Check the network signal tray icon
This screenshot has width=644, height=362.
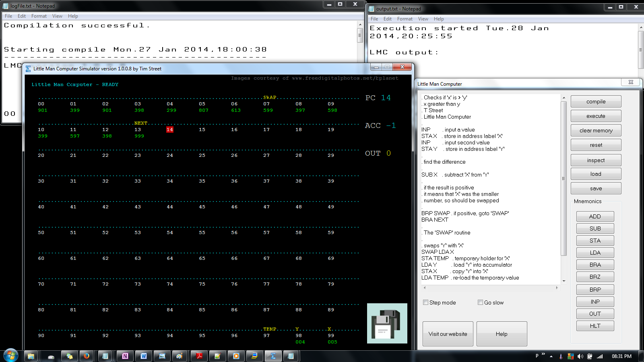pyautogui.click(x=600, y=356)
